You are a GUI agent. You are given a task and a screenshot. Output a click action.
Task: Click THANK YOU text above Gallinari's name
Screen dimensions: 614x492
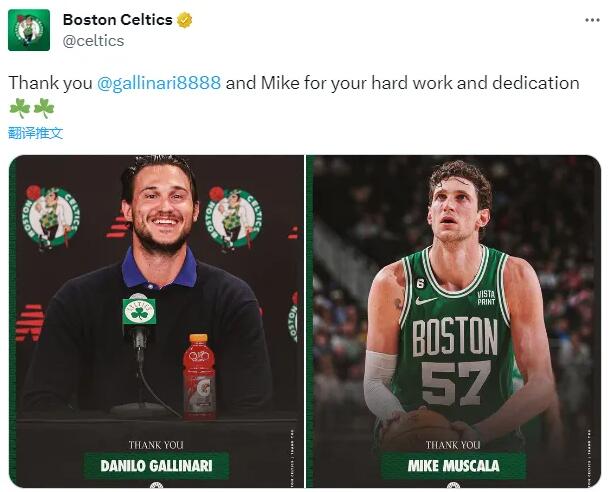click(156, 445)
